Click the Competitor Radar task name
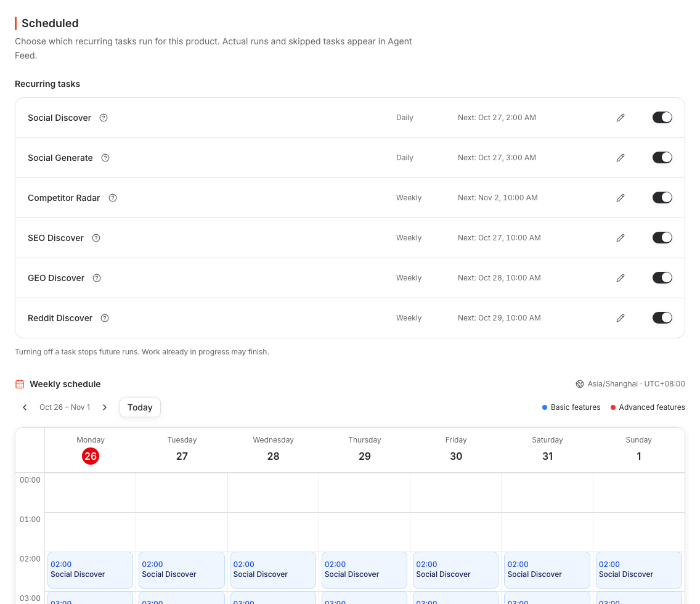Screen dimensions: 700x604 [x=64, y=198]
